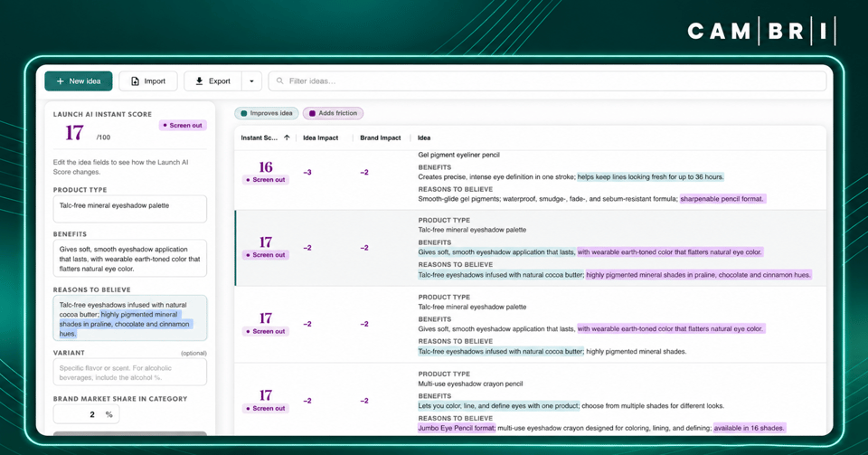868x455 pixels.
Task: Click the Export download icon
Action: tap(199, 81)
